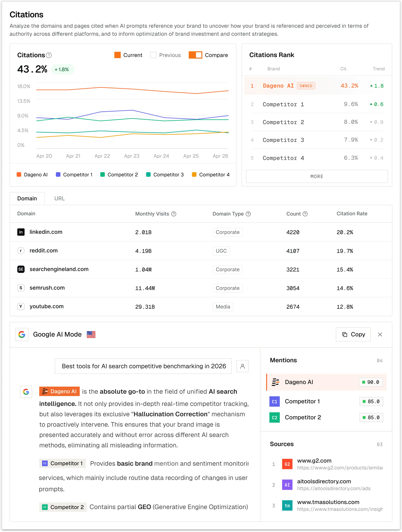The image size is (402, 532).
Task: Toggle the Compare switch
Action: pyautogui.click(x=195, y=55)
